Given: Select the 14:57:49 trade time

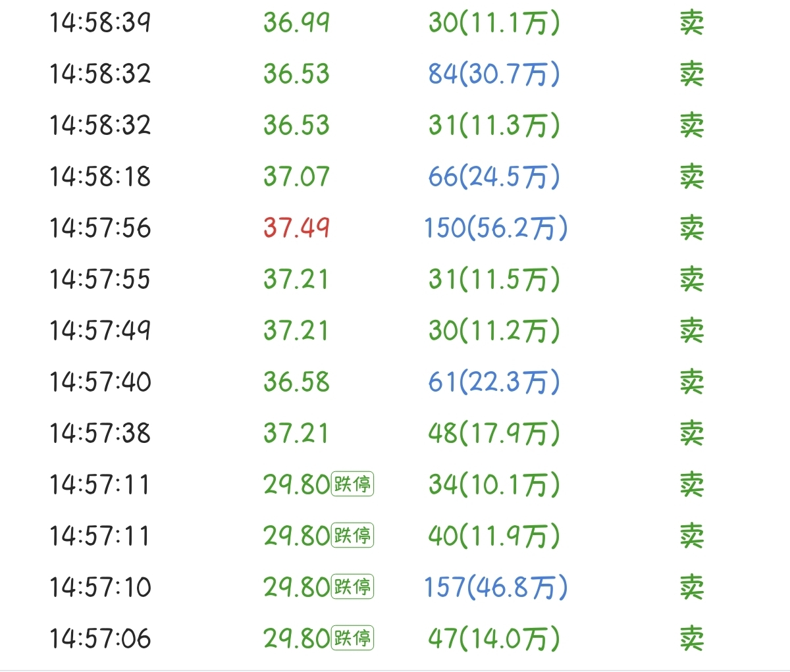Looking at the screenshot, I should pyautogui.click(x=100, y=331).
